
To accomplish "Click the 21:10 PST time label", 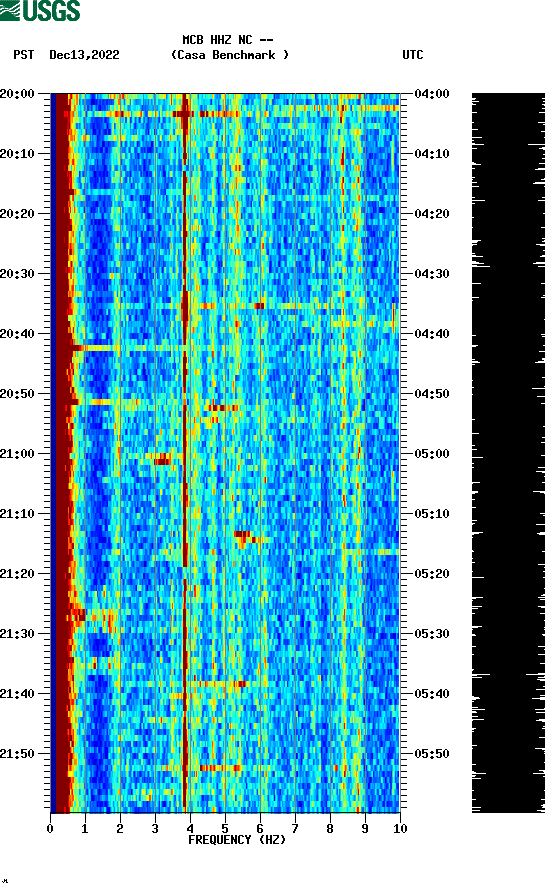I will pos(17,514).
